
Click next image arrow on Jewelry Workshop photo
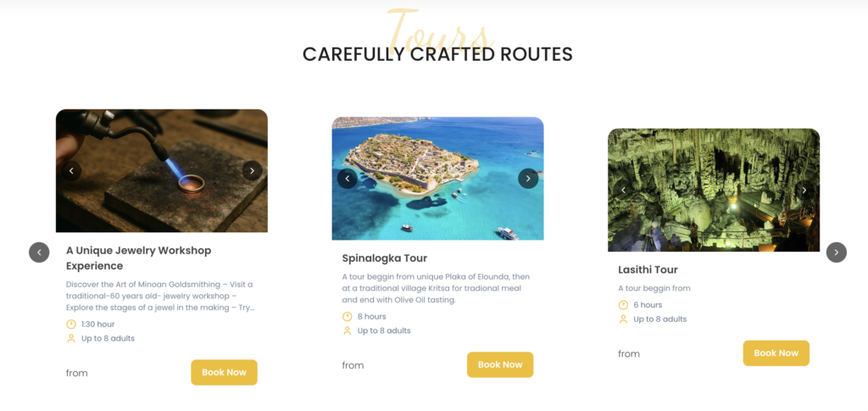coord(253,171)
